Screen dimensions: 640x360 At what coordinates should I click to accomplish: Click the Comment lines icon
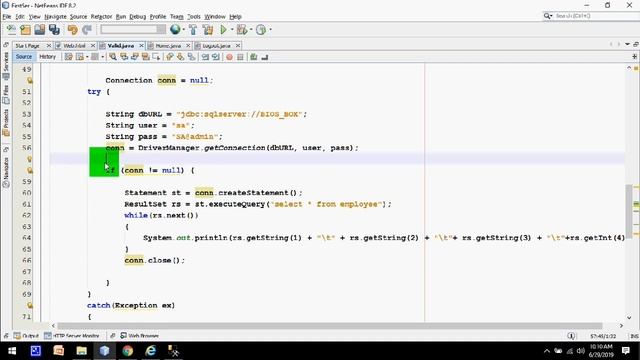point(253,57)
